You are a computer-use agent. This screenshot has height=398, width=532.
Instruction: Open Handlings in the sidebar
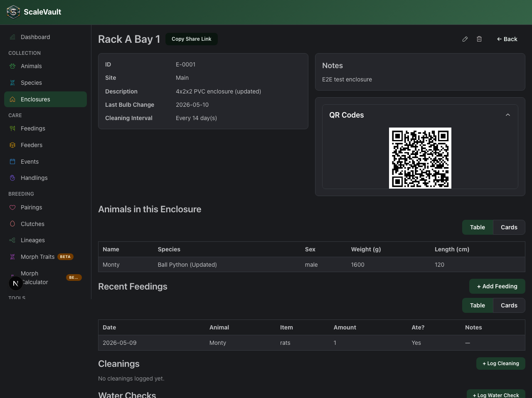(x=46, y=178)
